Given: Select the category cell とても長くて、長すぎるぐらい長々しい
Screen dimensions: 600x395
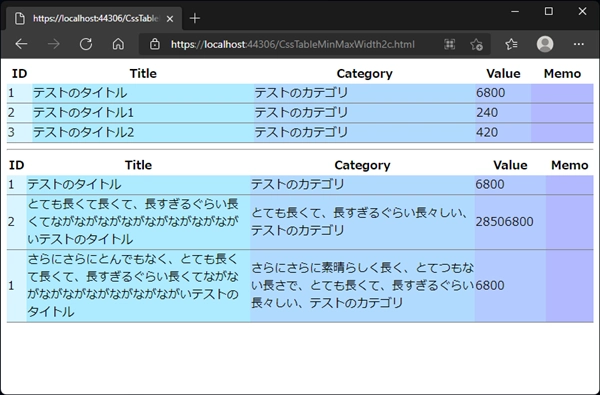Looking at the screenshot, I should click(x=362, y=222).
